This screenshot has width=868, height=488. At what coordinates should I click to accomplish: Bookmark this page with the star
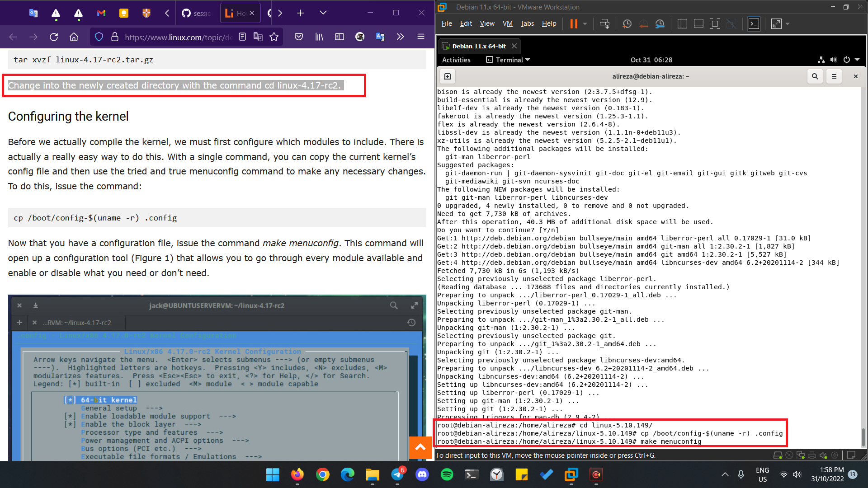[x=274, y=37]
